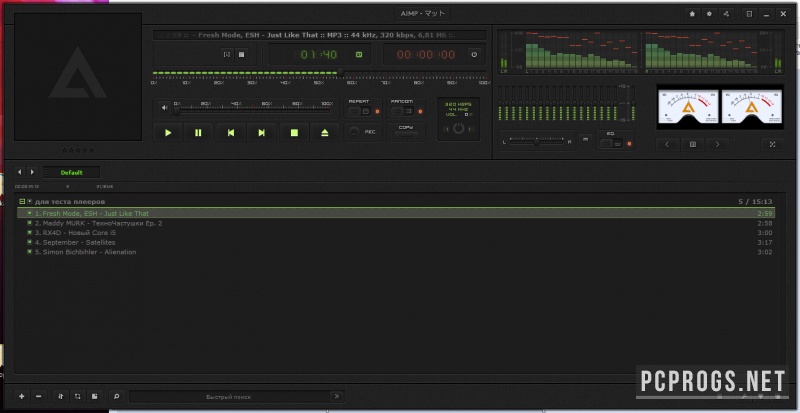800x413 pixels.
Task: Stop playback with the large square button
Action: pyautogui.click(x=294, y=133)
